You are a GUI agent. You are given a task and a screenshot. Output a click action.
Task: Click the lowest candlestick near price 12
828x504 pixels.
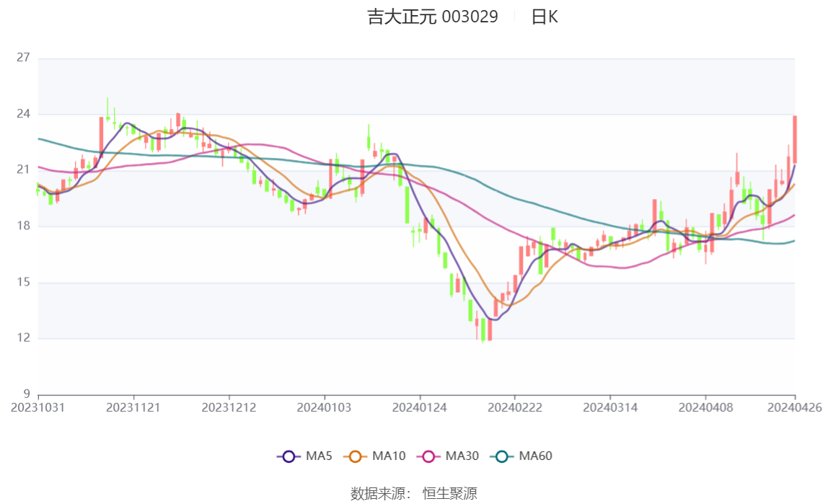(483, 330)
